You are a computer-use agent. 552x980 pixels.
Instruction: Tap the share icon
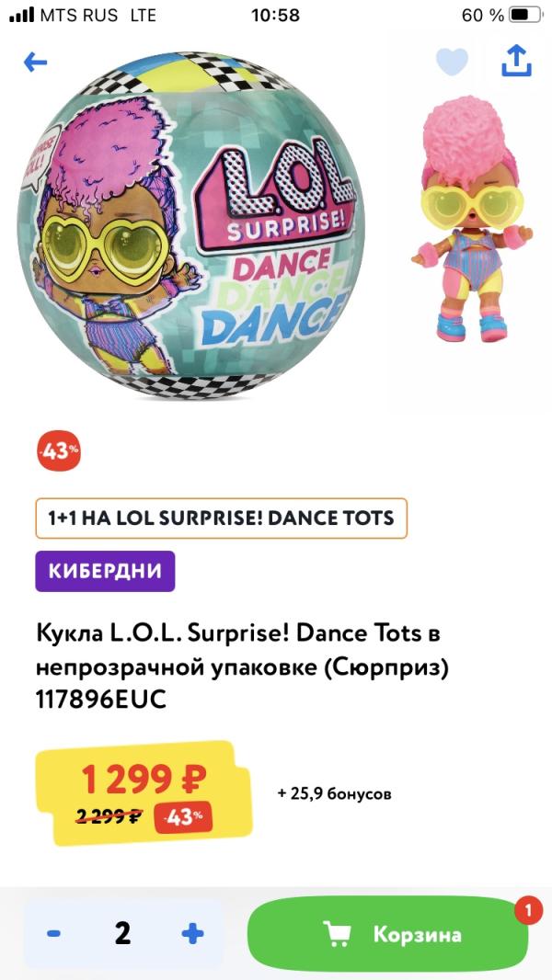tap(516, 61)
